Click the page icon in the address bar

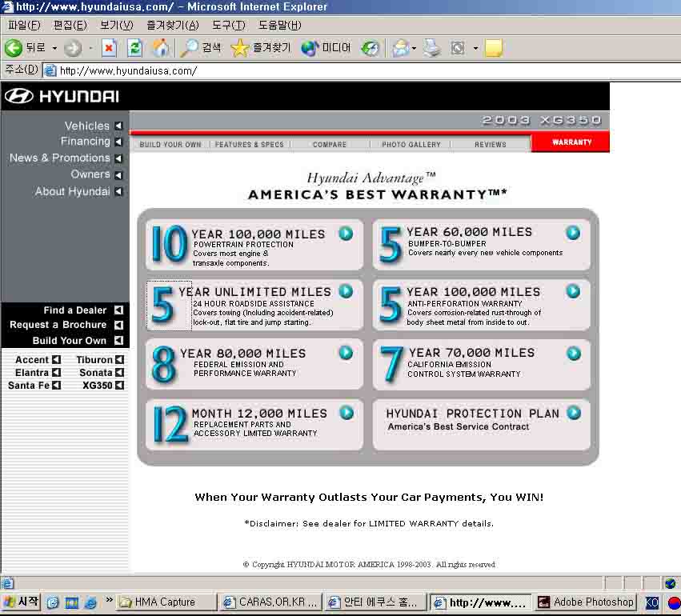pos(50,70)
